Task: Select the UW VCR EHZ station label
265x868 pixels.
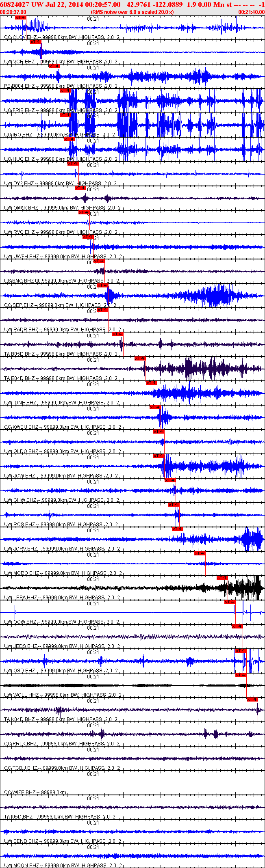Action: point(60,62)
